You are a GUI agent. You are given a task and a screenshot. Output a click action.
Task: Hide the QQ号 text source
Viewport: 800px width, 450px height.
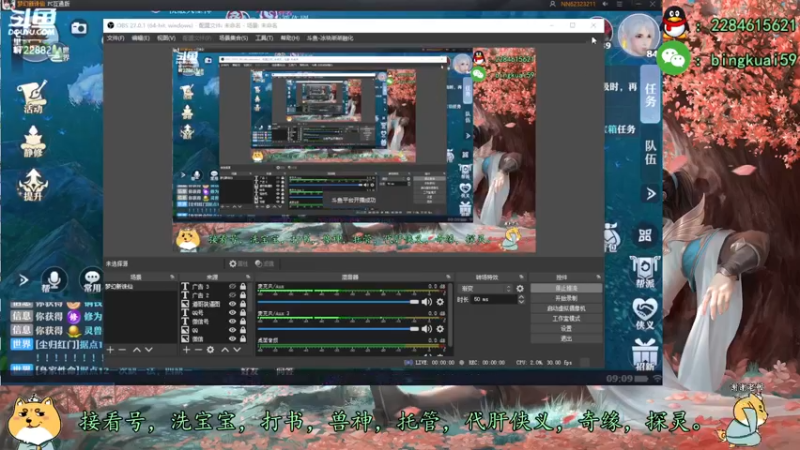click(233, 312)
